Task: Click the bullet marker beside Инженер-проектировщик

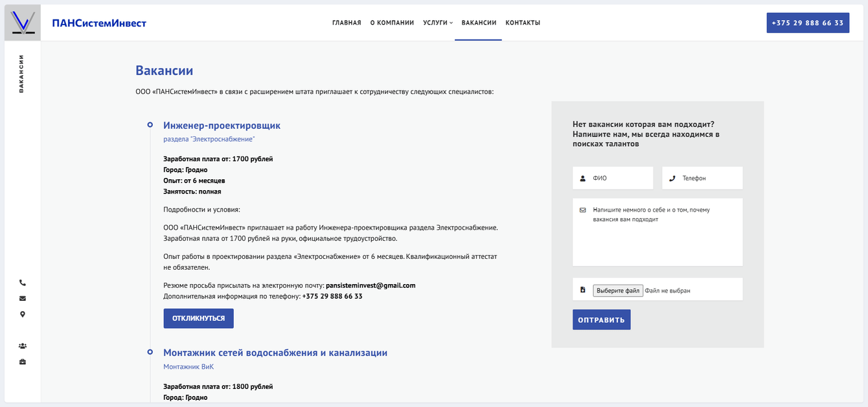Action: (x=150, y=124)
